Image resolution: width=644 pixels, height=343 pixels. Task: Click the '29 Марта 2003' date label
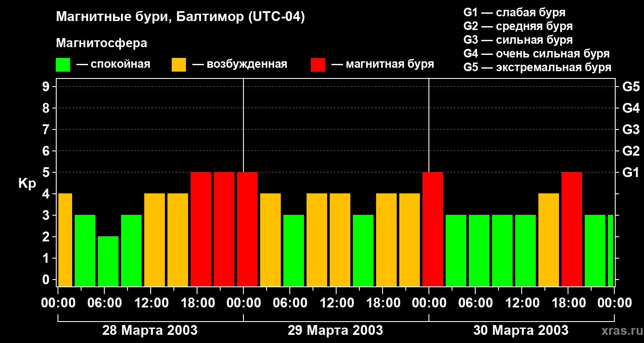click(x=335, y=331)
